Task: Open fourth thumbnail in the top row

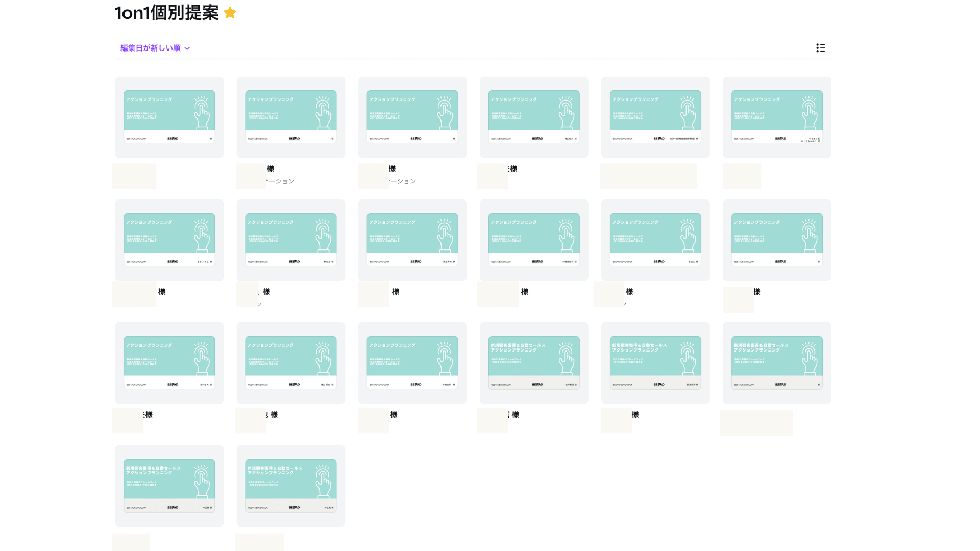Action: (534, 117)
